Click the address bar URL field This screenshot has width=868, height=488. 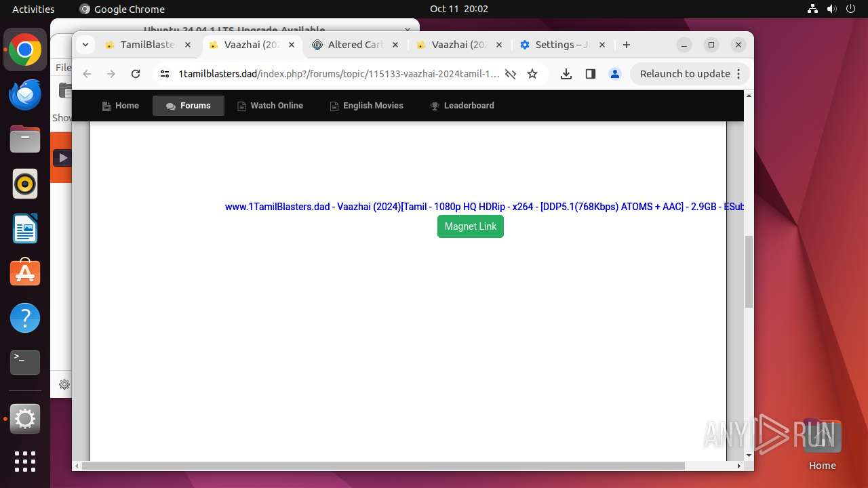(x=339, y=74)
